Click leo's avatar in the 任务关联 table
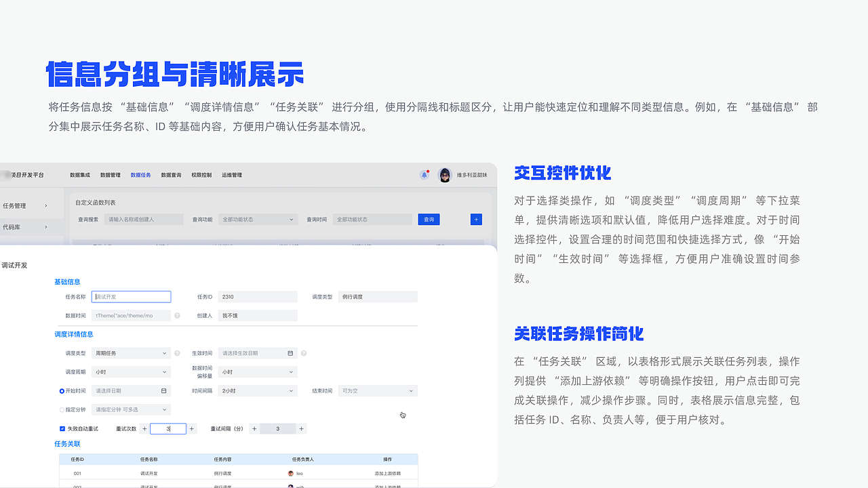Image resolution: width=868 pixels, height=488 pixels. [290, 473]
